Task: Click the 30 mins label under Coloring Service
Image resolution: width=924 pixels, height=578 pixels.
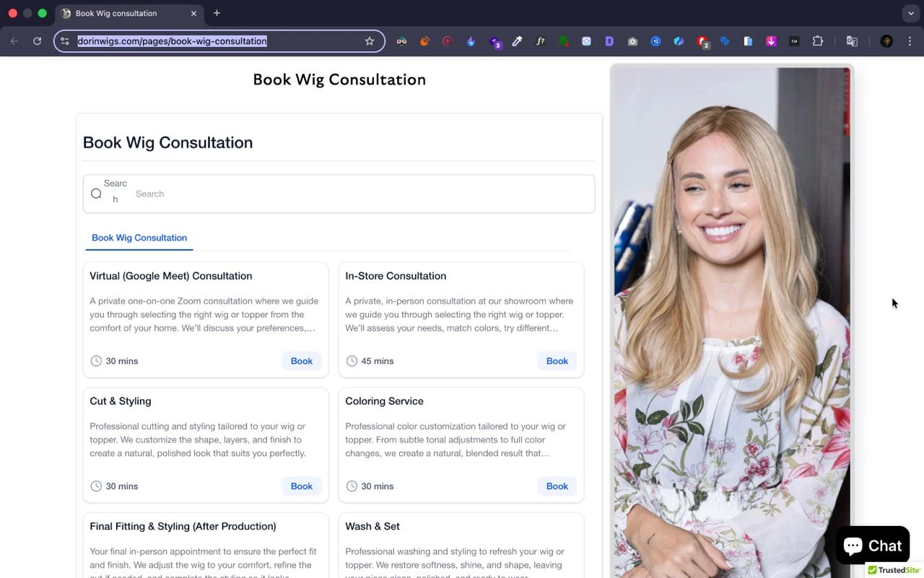Action: coord(377,486)
